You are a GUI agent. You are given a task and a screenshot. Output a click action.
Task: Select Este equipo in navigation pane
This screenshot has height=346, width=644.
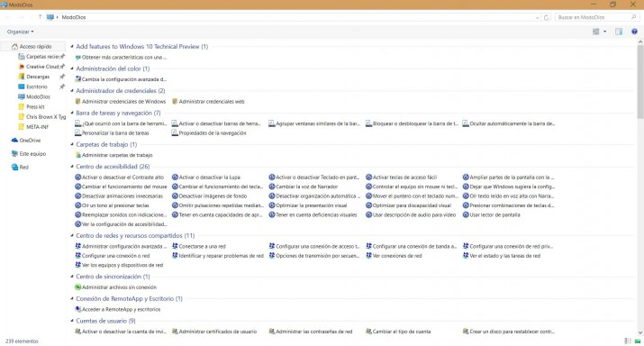[x=29, y=154]
